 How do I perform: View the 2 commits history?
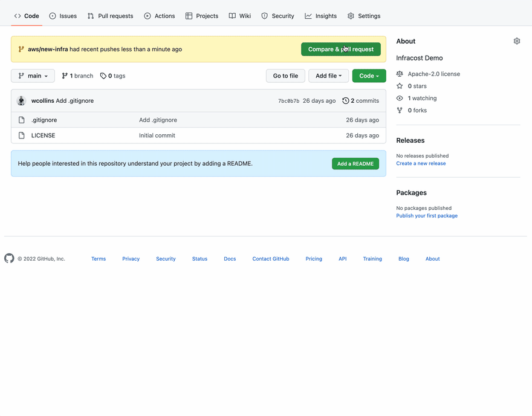[361, 101]
